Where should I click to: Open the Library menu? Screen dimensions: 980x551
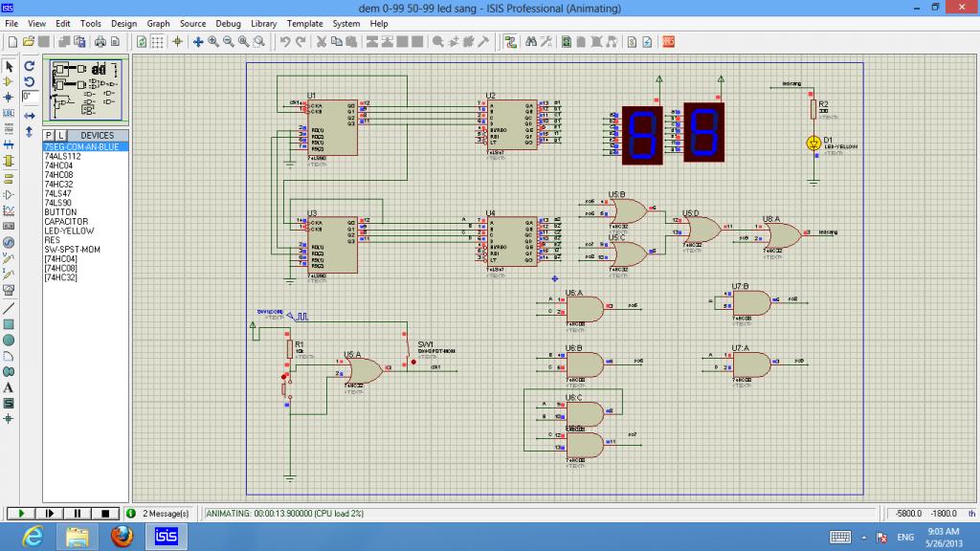click(x=264, y=23)
